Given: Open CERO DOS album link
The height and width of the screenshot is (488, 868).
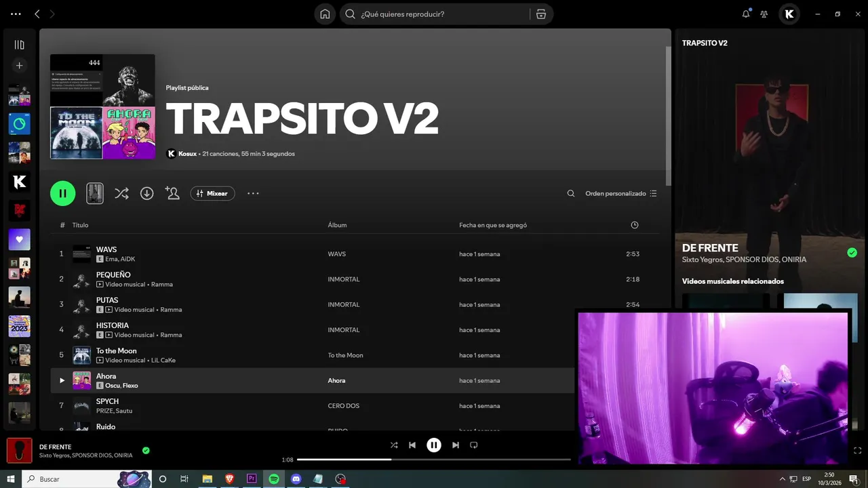Looking at the screenshot, I should pyautogui.click(x=344, y=406).
